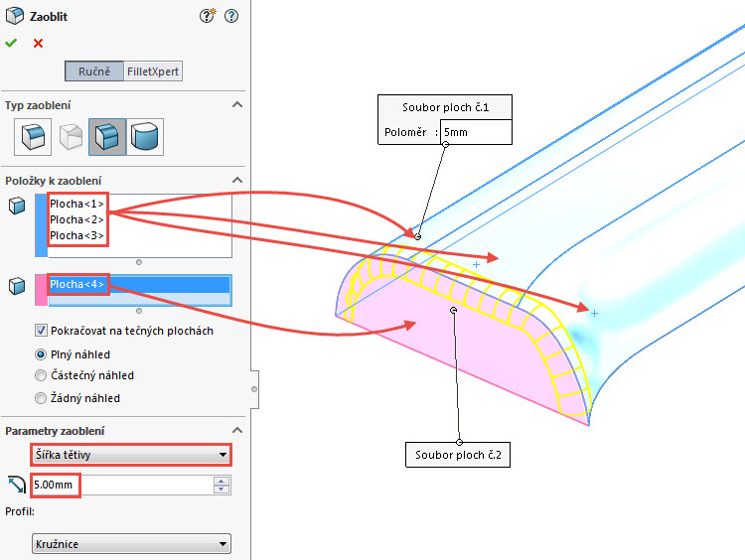745x560 pixels.
Task: Select Plocha<1> in face list
Action: pos(76,204)
